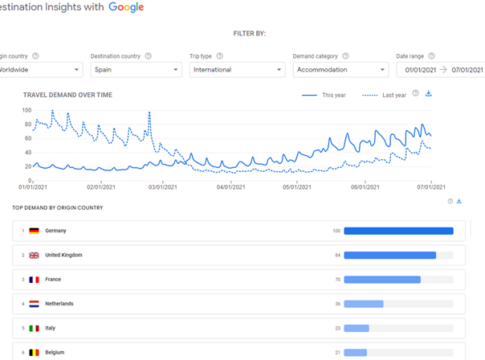Click help icon beside origin country label
Screen dimensions: 485x360
(x=35, y=56)
